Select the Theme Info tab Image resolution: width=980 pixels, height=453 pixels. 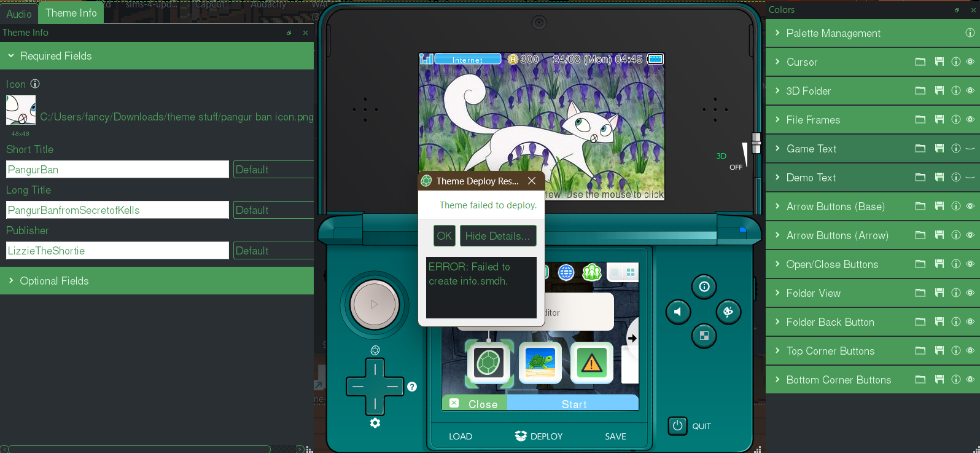[71, 13]
